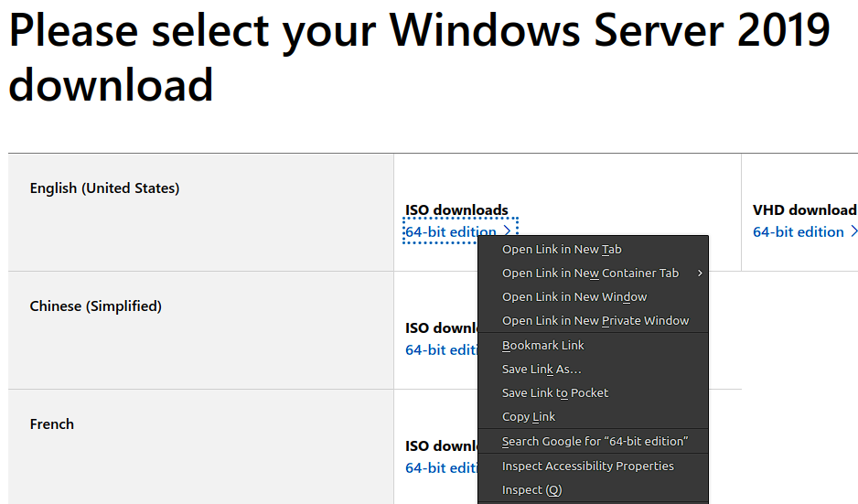Choose Save Link As… option

pos(593,370)
